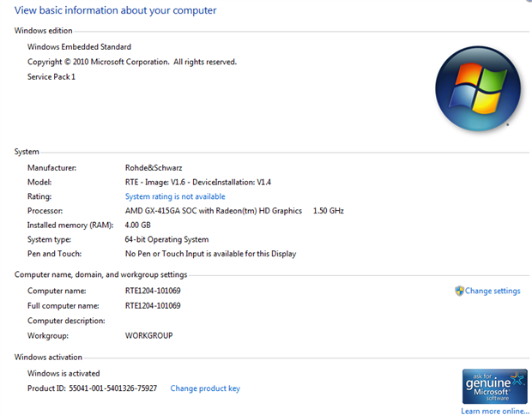Select the 64-bit Operating System value
532x415 pixels.
[x=166, y=239]
